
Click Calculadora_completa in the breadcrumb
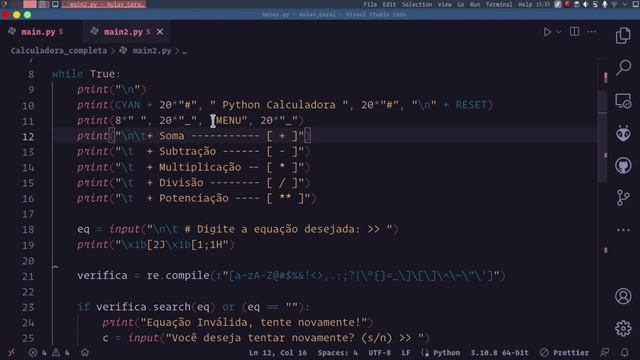click(x=59, y=51)
